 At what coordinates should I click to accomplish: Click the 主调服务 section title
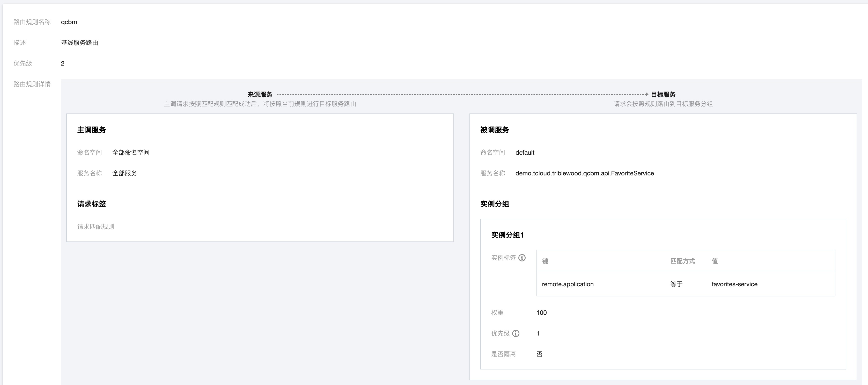click(x=92, y=130)
